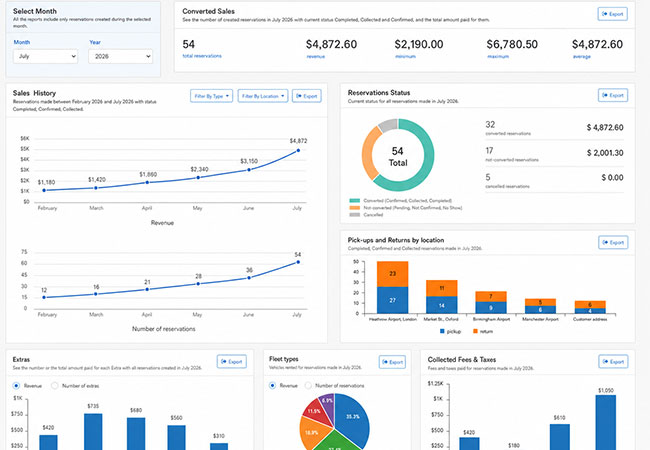The image size is (650, 450).
Task: Export the Collected Fees & Taxes report
Action: pyautogui.click(x=613, y=361)
